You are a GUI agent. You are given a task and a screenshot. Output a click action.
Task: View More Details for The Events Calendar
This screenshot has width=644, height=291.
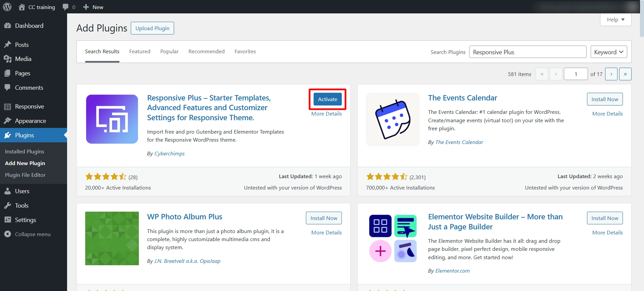tap(607, 114)
